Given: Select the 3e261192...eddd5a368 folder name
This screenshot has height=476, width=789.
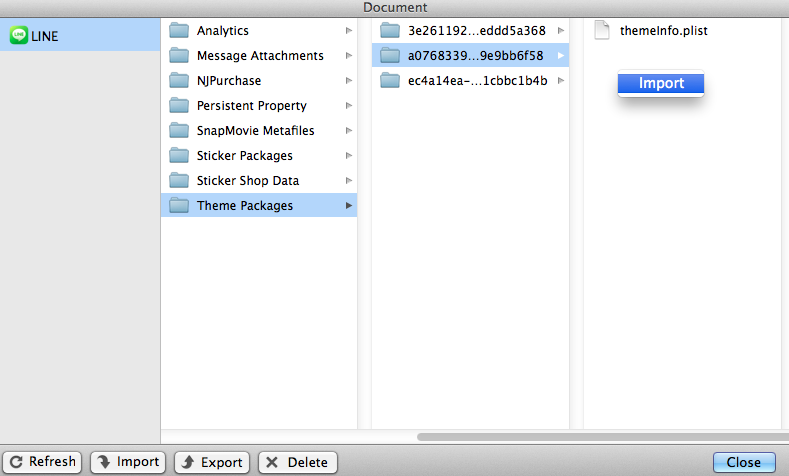Looking at the screenshot, I should (477, 31).
